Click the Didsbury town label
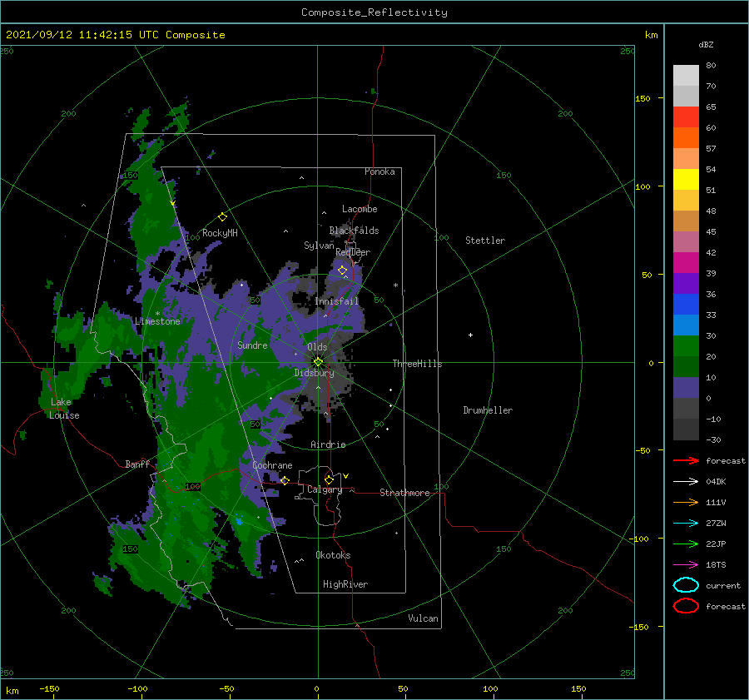The image size is (749, 700). (x=314, y=373)
